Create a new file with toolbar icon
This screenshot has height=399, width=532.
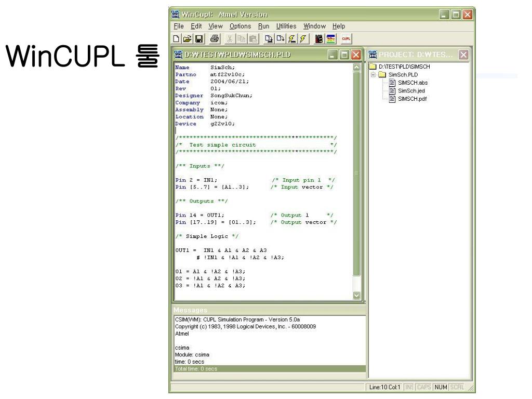(176, 38)
